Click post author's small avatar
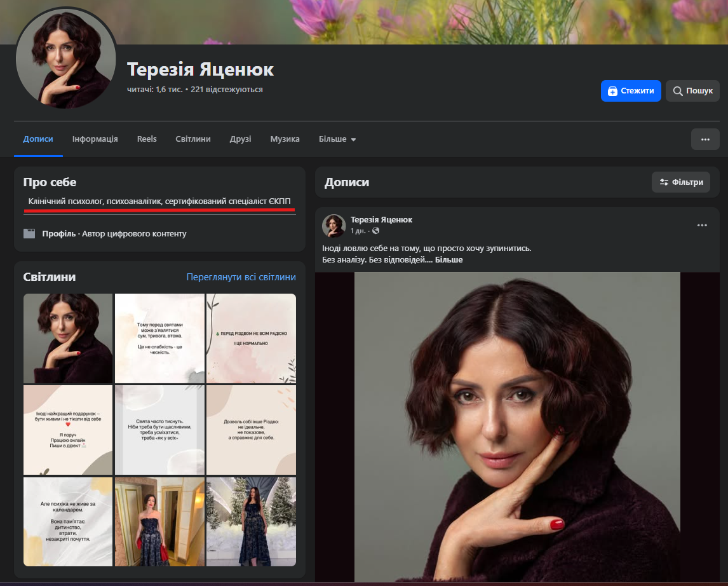 coord(334,226)
